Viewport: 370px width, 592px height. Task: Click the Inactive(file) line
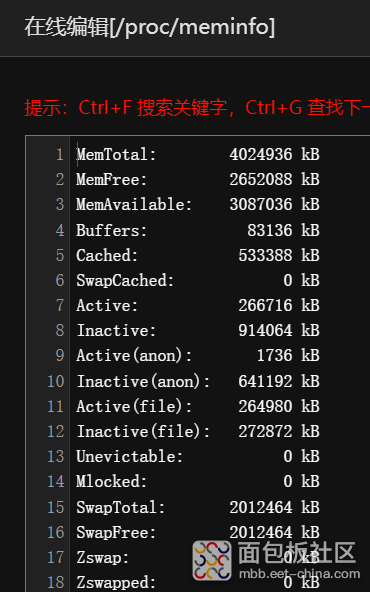(x=198, y=431)
